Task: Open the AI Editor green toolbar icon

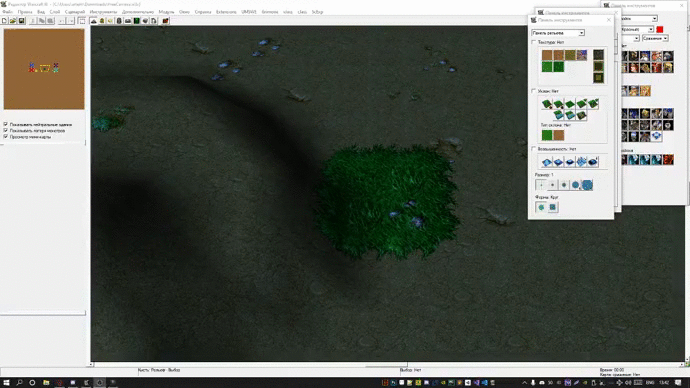Action: (136, 21)
